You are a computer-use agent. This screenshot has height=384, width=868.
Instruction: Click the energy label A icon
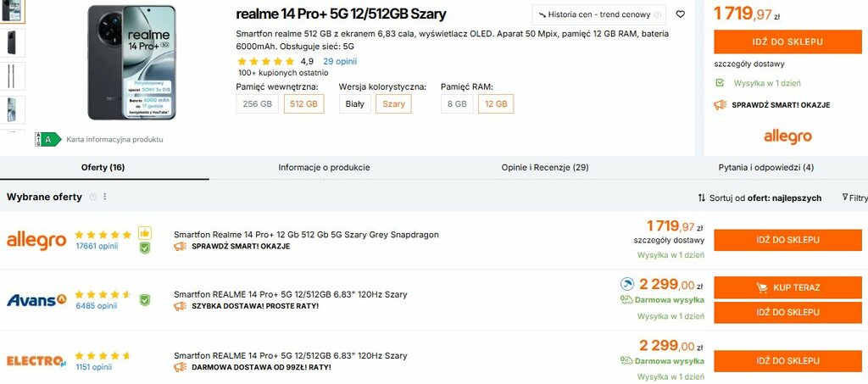[x=47, y=139]
